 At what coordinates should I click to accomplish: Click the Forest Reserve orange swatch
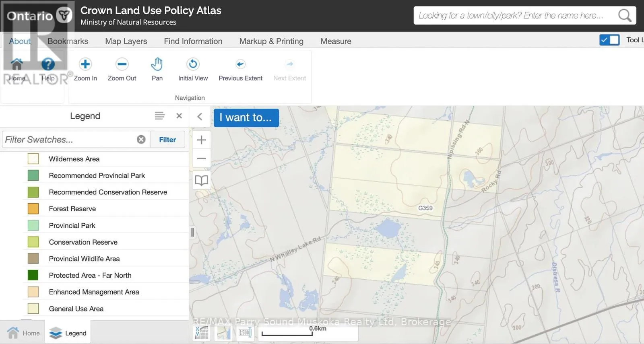point(33,209)
